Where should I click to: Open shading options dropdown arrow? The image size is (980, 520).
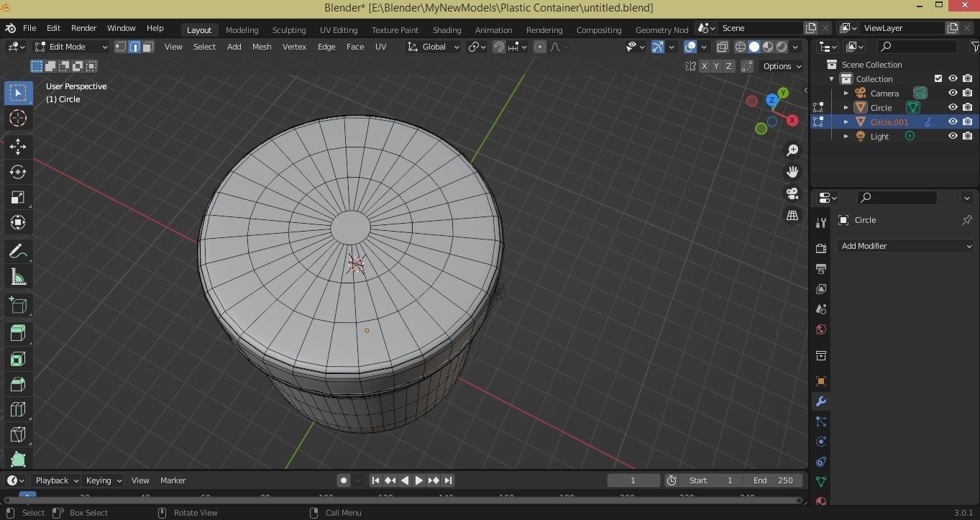coord(797,47)
